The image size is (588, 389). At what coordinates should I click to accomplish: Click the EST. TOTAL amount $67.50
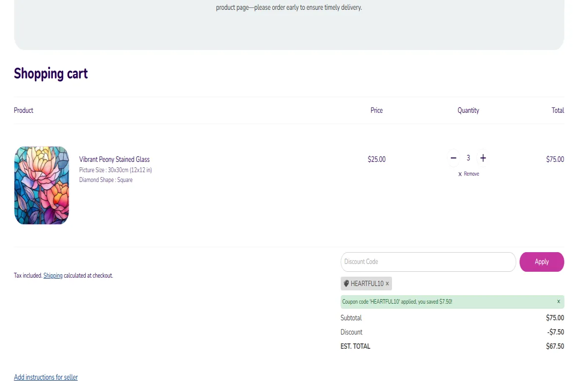(555, 346)
